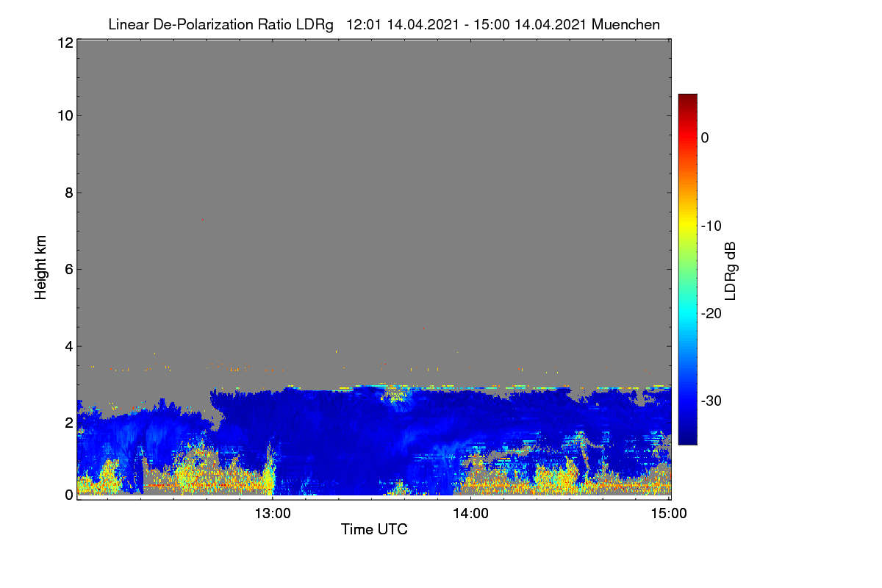This screenshot has height=588, width=882.
Task: Click the gray no-data region of plot
Action: coord(373,206)
